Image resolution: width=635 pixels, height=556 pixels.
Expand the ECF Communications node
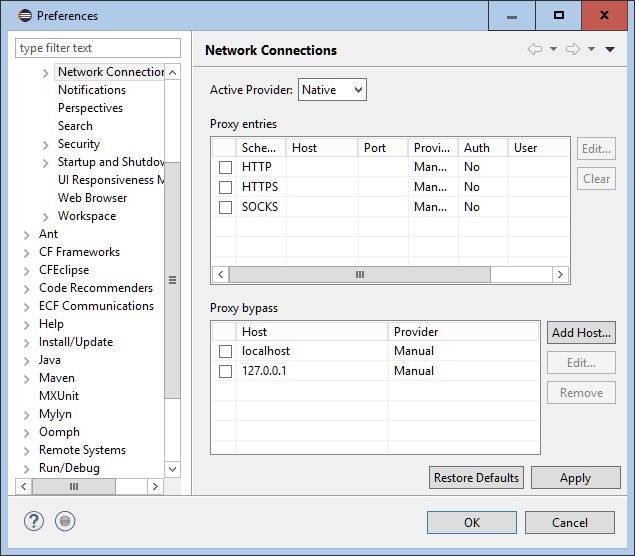(x=27, y=307)
